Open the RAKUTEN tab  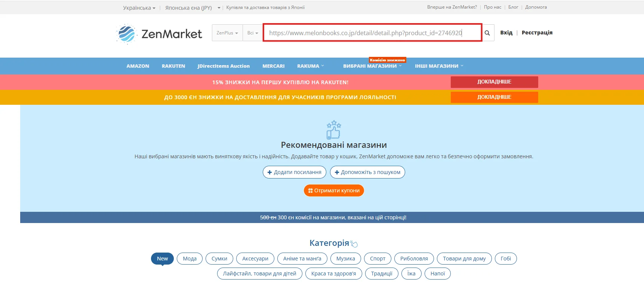[173, 66]
